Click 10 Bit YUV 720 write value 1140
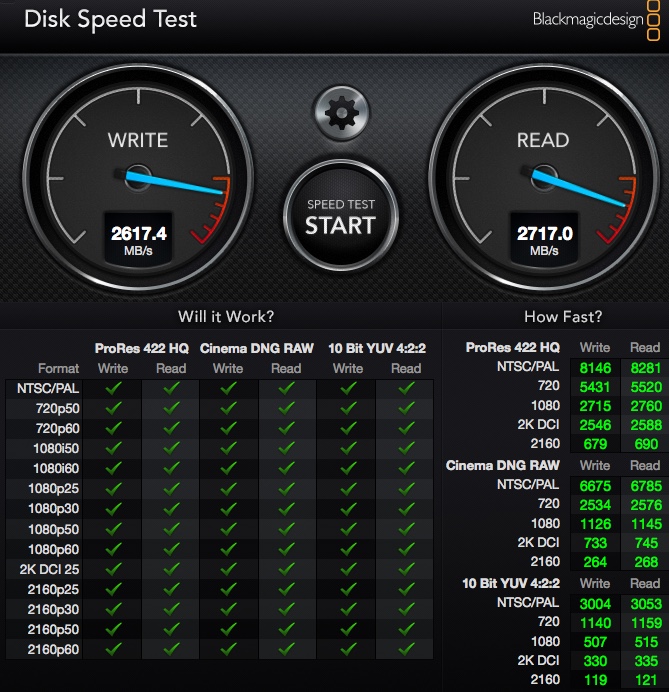This screenshot has width=669, height=692. (x=595, y=623)
